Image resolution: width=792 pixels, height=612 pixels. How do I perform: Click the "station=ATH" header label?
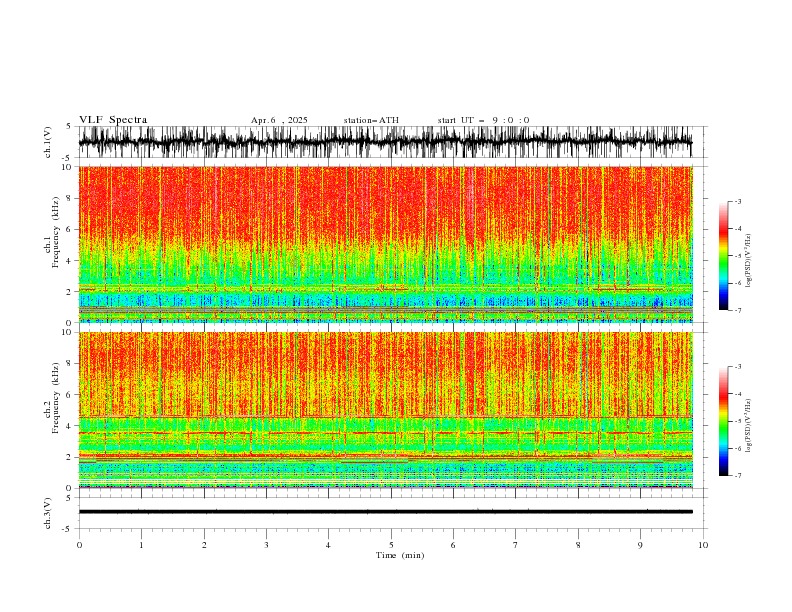pyautogui.click(x=371, y=120)
